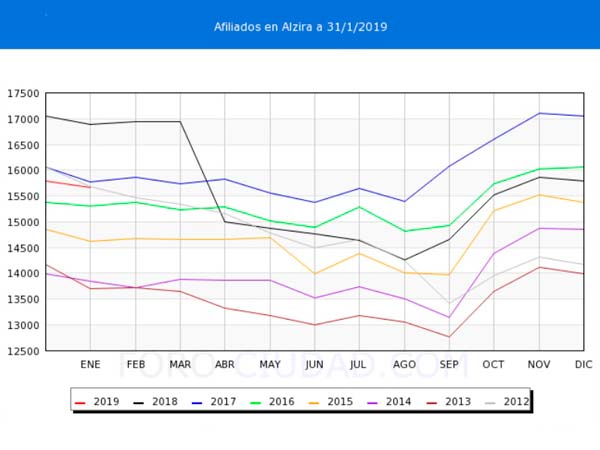Select the '2013' legend label
Viewport: 600px width, 450px height.
point(458,402)
